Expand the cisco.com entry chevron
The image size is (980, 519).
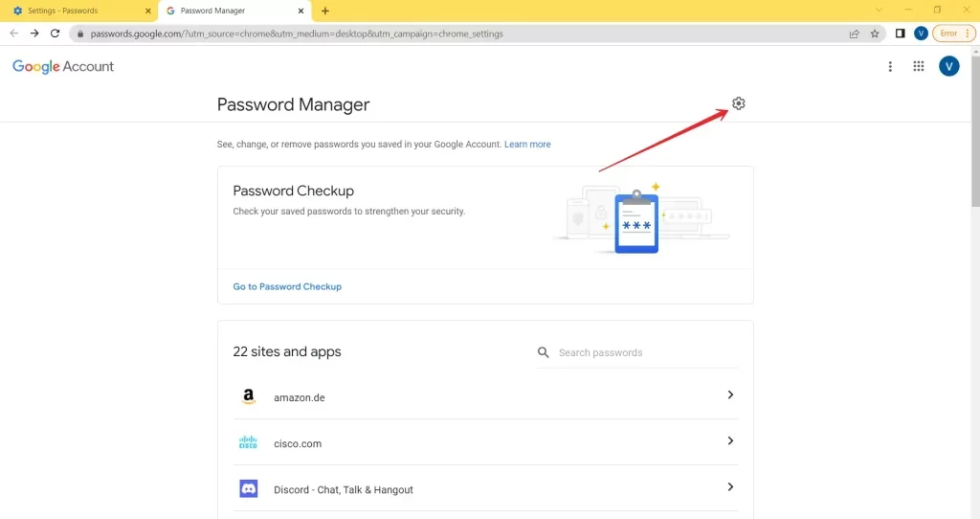tap(730, 440)
